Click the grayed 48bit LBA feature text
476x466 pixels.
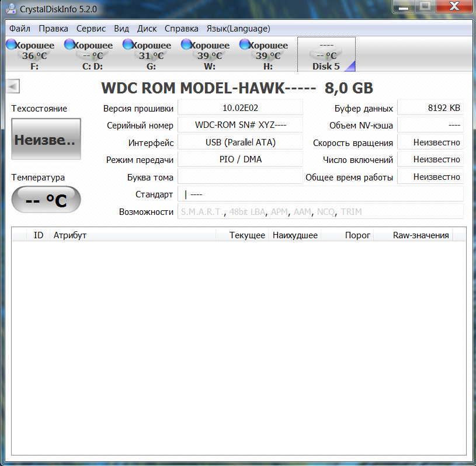pos(247,211)
